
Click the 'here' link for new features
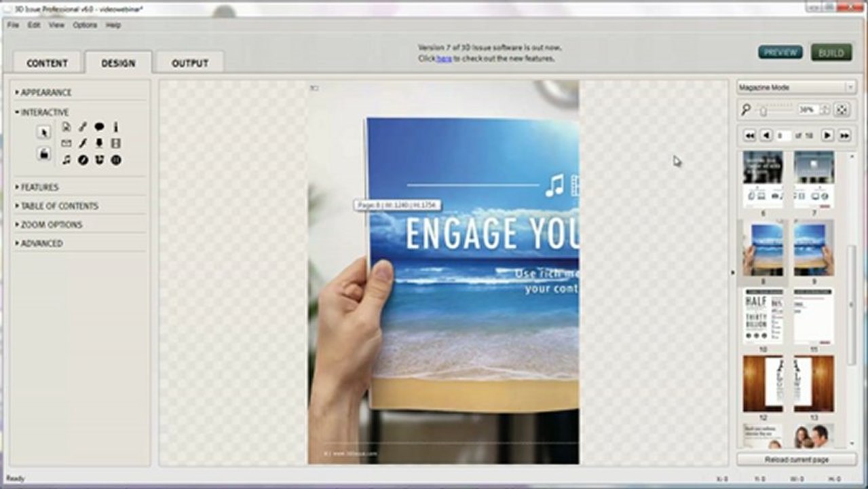(444, 58)
